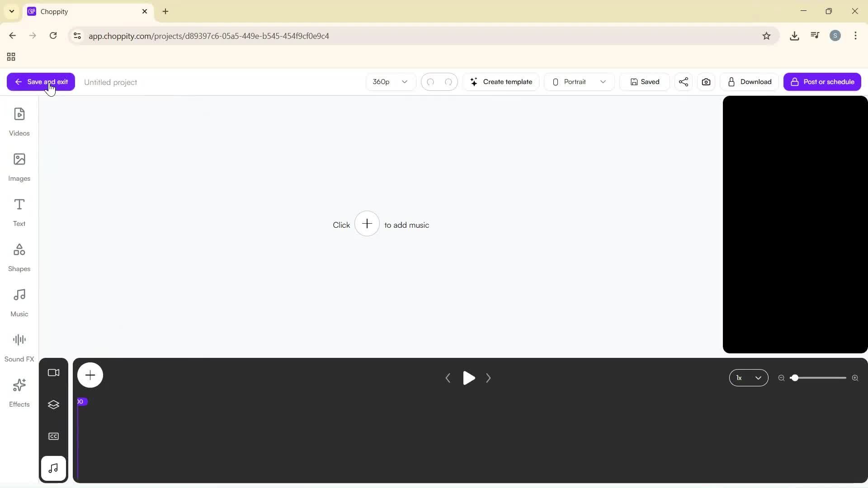Expand the Portrait orientation dropdown
This screenshot has width=868, height=488.
tap(578, 82)
